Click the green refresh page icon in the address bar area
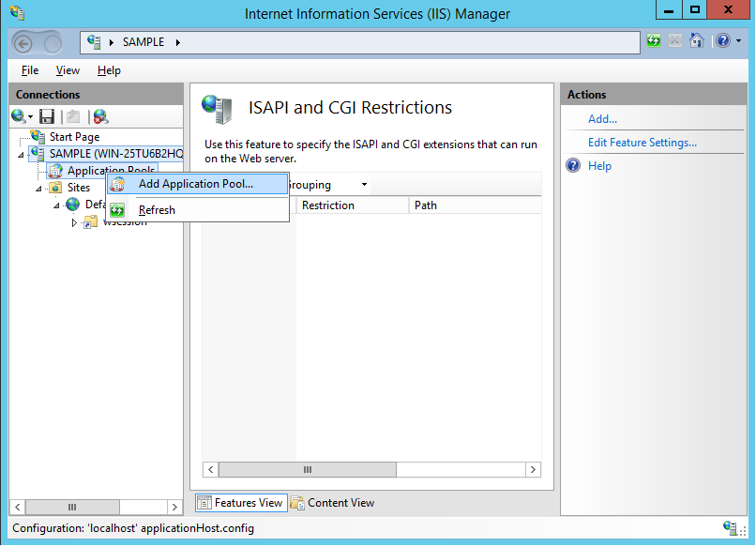 [x=654, y=41]
